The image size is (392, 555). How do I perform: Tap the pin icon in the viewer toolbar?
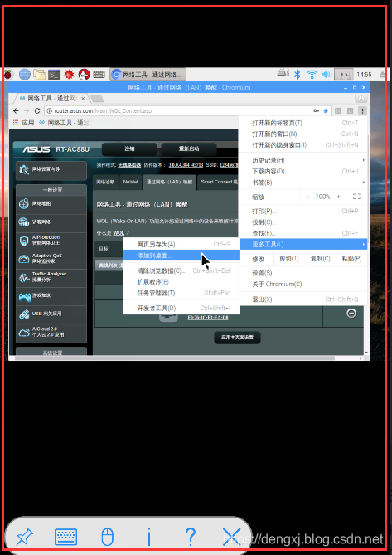point(25,538)
